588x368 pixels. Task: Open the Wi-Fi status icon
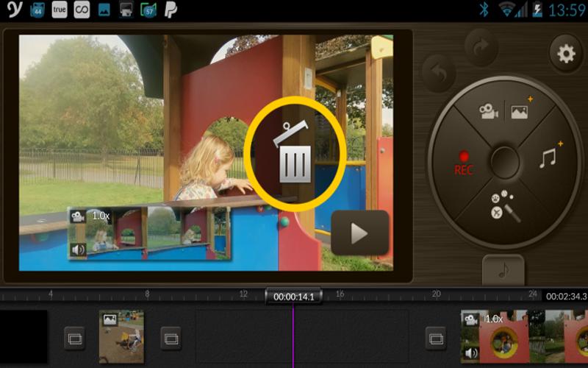[x=506, y=10]
